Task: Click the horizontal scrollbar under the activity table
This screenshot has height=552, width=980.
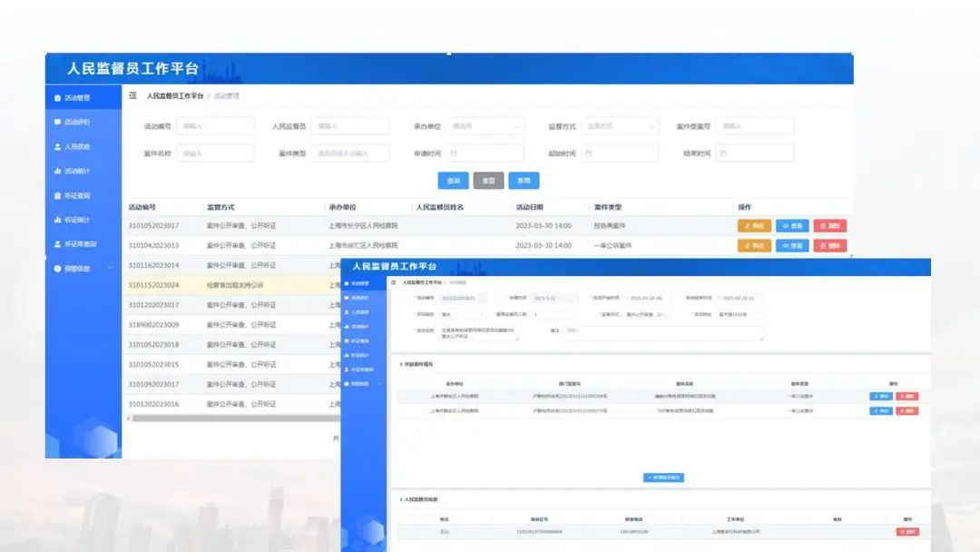Action: coord(227,419)
